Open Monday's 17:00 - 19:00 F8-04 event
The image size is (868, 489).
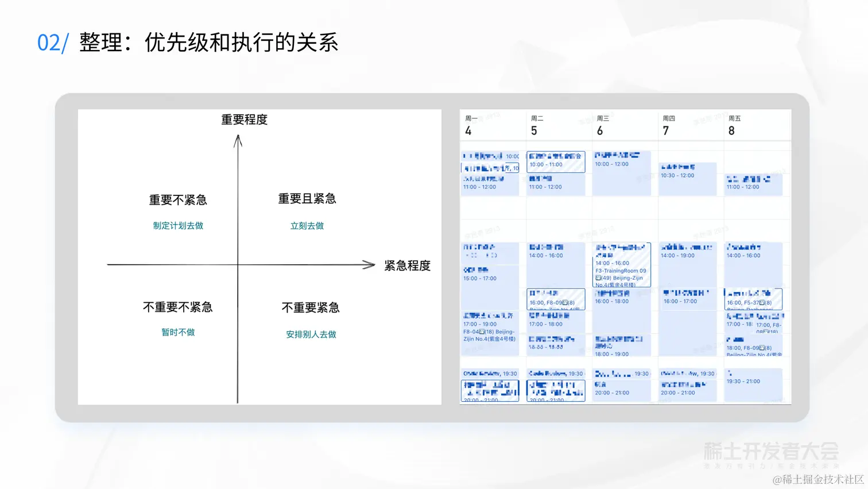[490, 333]
